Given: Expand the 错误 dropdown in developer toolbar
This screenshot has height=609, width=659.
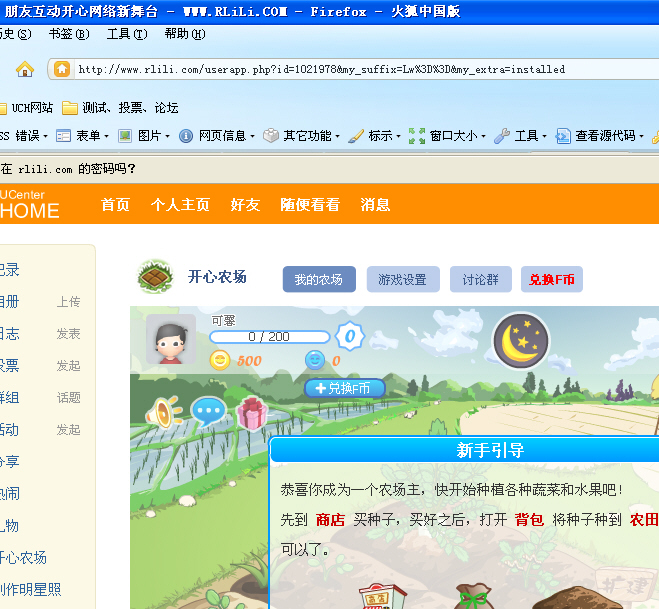Looking at the screenshot, I should (45, 136).
